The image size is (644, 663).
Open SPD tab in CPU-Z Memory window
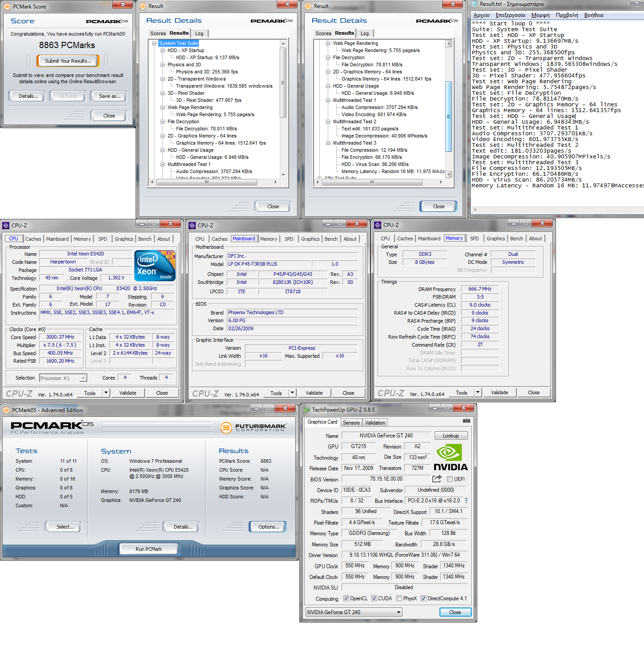coord(475,239)
